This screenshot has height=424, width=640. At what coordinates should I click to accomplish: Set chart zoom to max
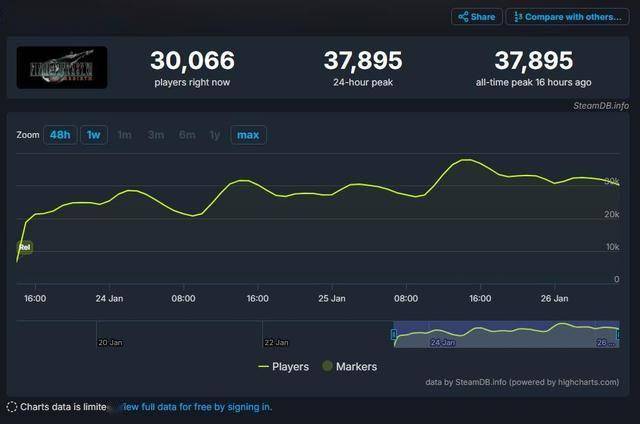(248, 135)
